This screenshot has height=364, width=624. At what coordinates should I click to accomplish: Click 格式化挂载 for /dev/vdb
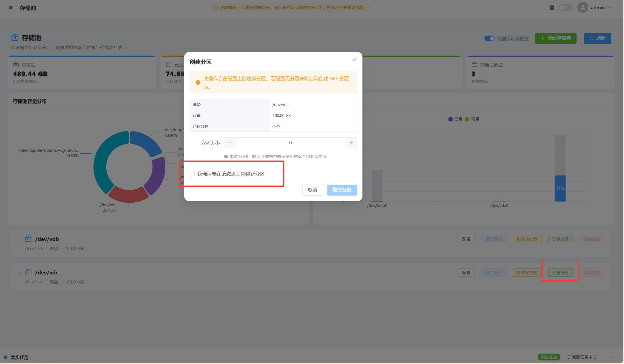click(x=527, y=239)
